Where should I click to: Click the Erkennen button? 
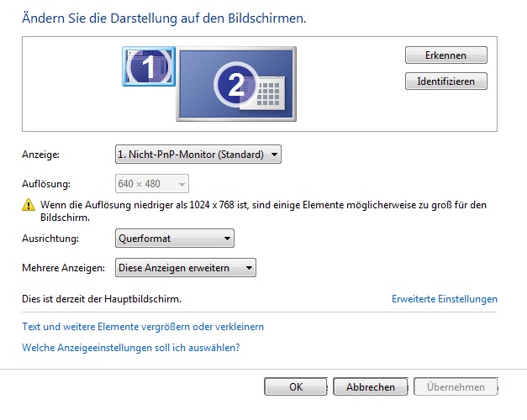click(x=446, y=55)
